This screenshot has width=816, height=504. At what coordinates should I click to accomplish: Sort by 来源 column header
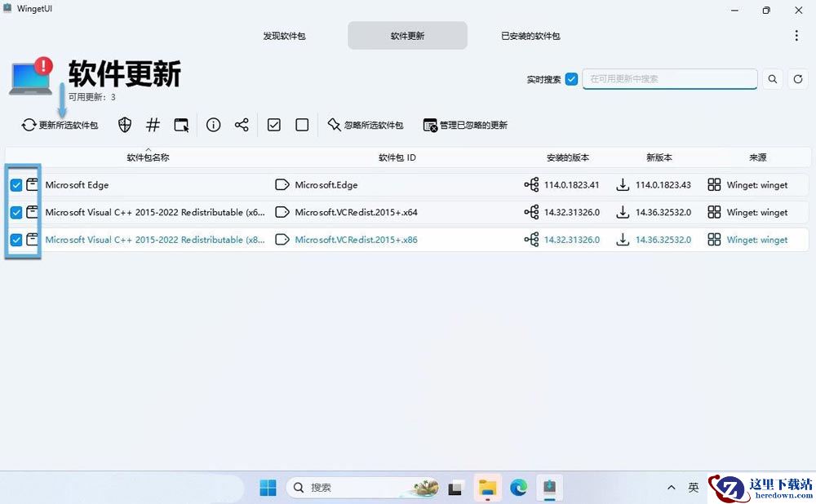pos(758,157)
